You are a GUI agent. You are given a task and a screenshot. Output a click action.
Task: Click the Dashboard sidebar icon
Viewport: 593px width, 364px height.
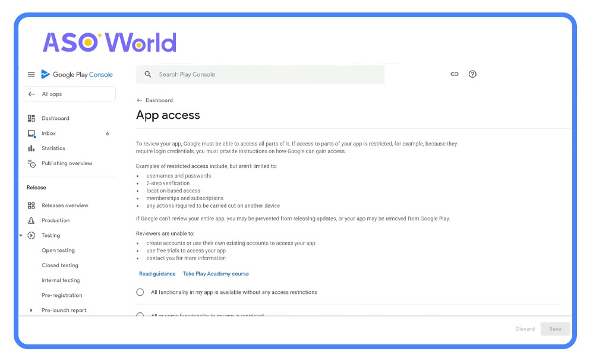(31, 118)
